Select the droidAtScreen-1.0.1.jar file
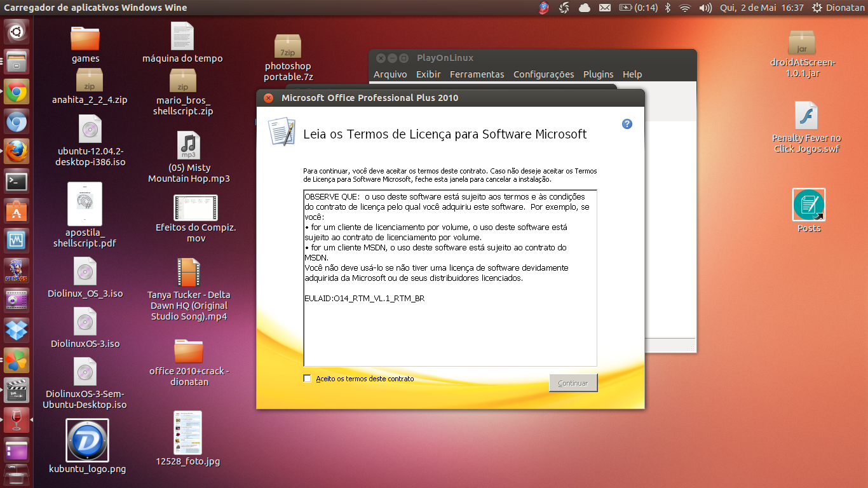The height and width of the screenshot is (488, 868). pyautogui.click(x=803, y=53)
